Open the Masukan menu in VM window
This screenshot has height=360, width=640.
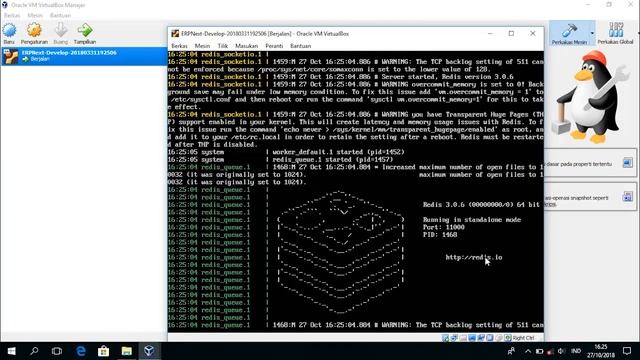click(x=247, y=46)
